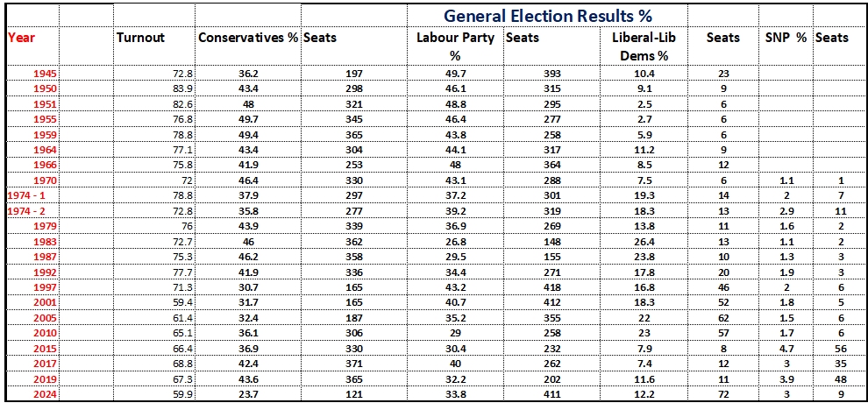Click 1950 turnout value 83.9
This screenshot has height=403, width=868.
coord(182,88)
